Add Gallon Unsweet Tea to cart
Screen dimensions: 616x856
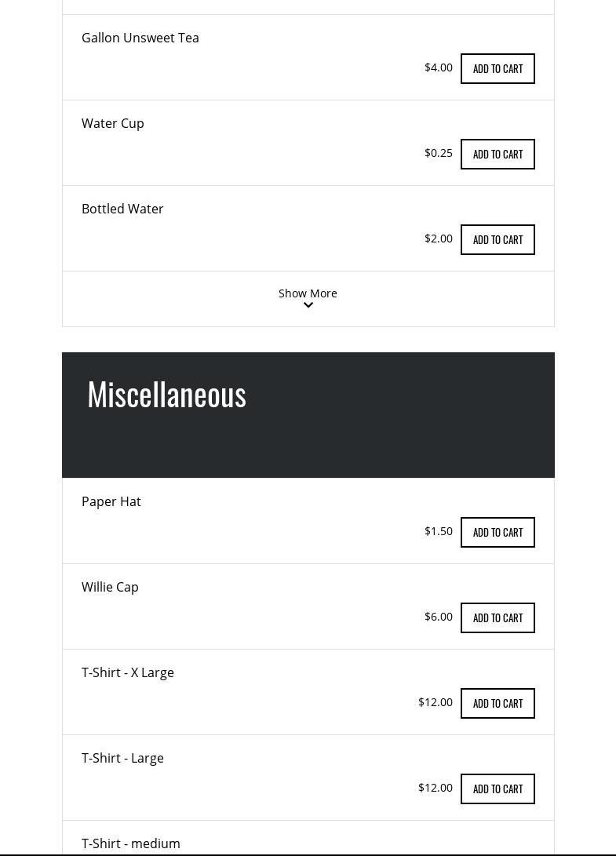498,69
